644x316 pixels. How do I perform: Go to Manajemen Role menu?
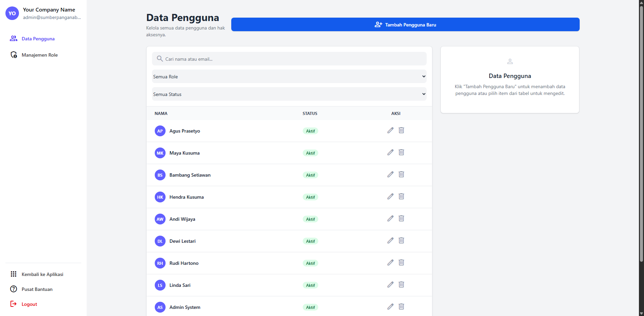[39, 55]
